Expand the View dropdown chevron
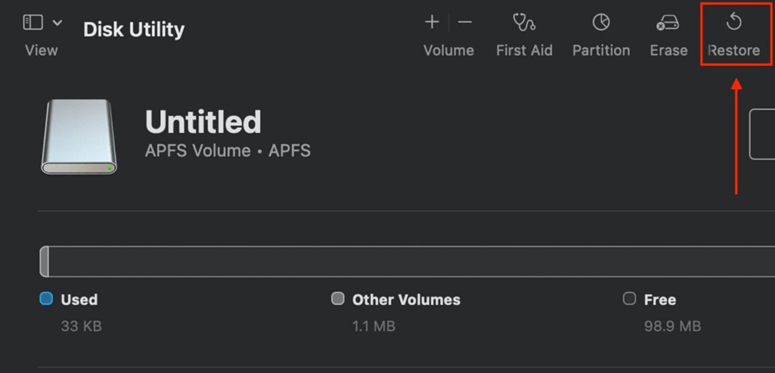The image size is (775, 373). (57, 23)
